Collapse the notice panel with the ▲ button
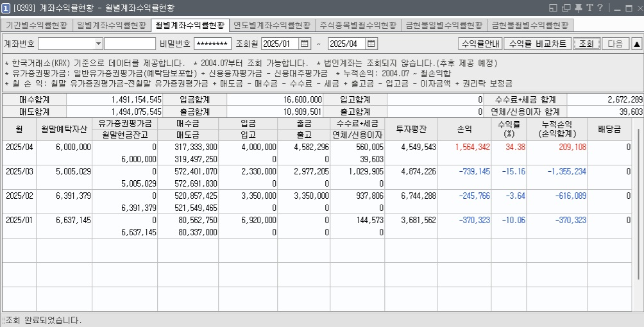The height and width of the screenshot is (327, 644). (x=636, y=44)
